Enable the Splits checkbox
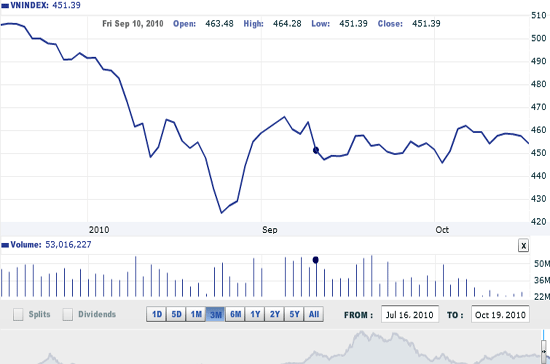The image size is (550, 364). pos(18,315)
